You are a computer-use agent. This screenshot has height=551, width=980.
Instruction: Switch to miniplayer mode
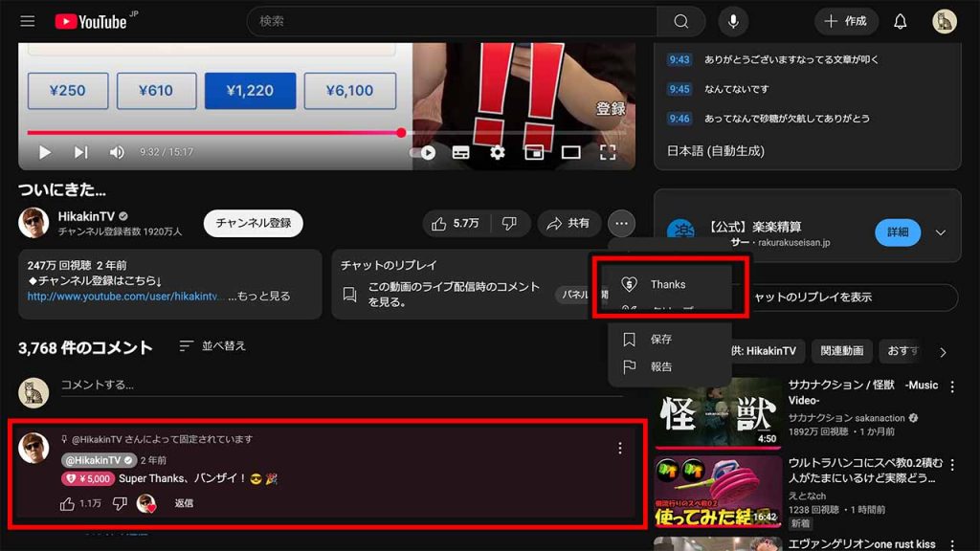534,152
